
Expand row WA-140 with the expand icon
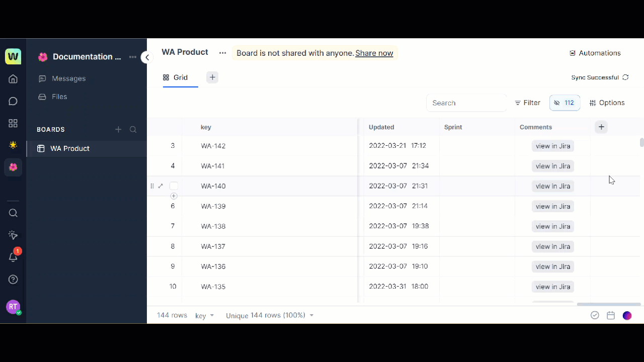pos(160,186)
